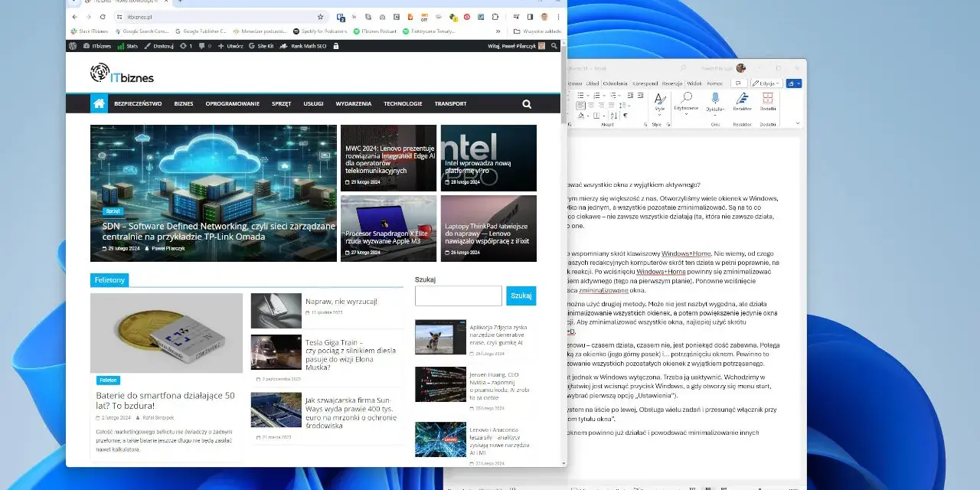Open OPROGRAMOWANIE in site navigation
This screenshot has height=490, width=980.
(x=232, y=103)
